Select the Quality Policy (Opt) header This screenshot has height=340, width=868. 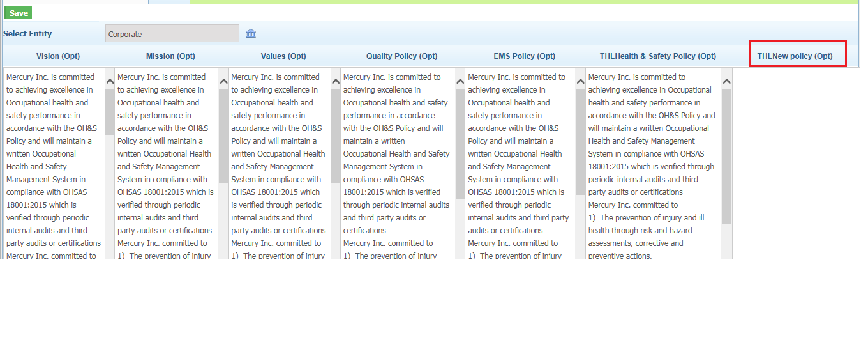[x=402, y=56]
